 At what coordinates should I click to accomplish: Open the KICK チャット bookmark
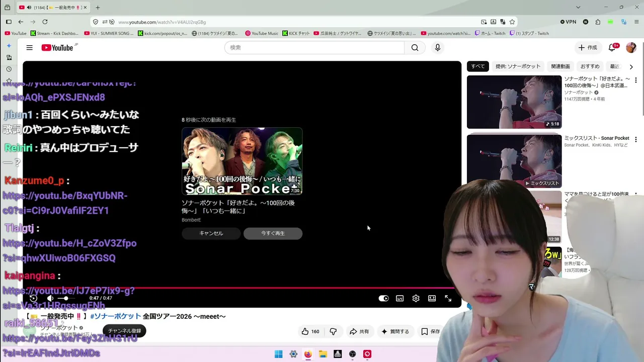(296, 33)
